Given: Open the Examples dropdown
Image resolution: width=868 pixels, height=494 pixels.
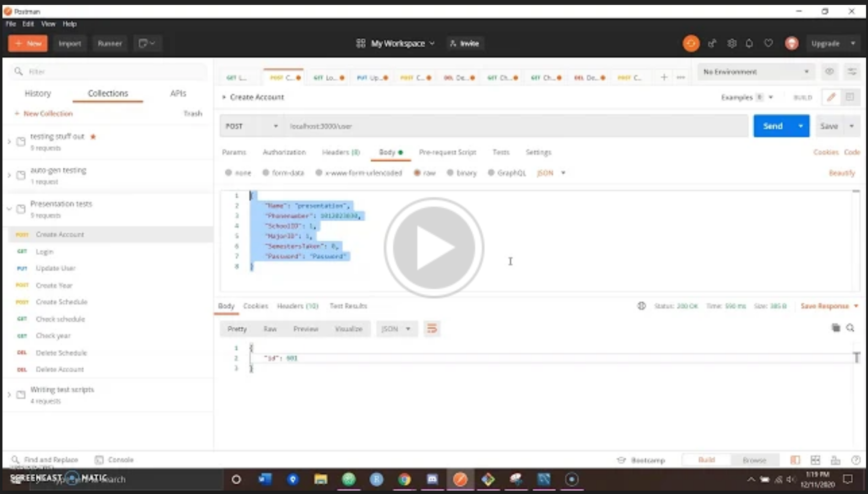Looking at the screenshot, I should click(747, 97).
